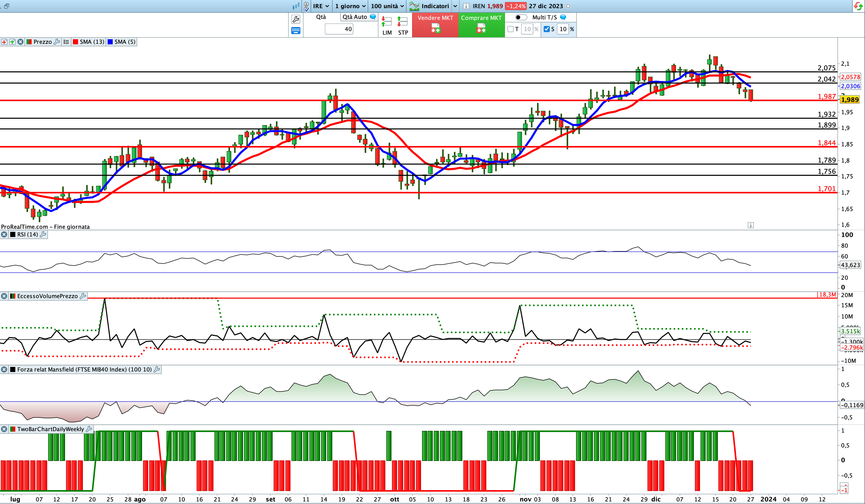This screenshot has width=865, height=504.
Task: Click the small info icon on price chart
Action: tap(751, 225)
